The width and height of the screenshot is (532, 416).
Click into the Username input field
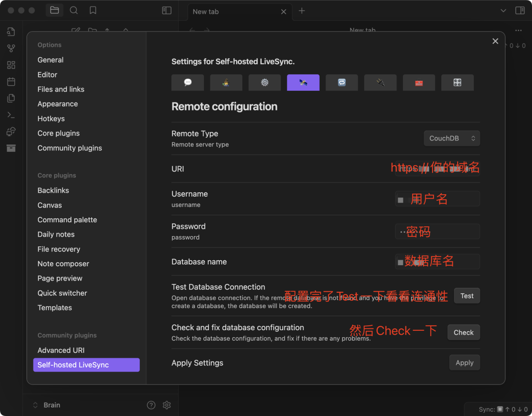[x=437, y=199]
